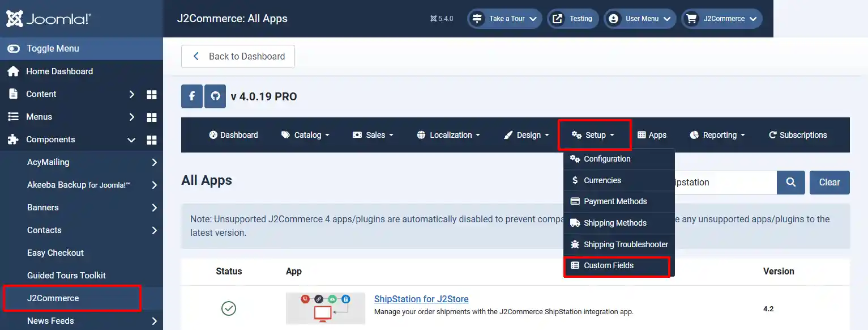Select Shipping Methods from Setup menu
This screenshot has width=868, height=330.
click(x=619, y=223)
